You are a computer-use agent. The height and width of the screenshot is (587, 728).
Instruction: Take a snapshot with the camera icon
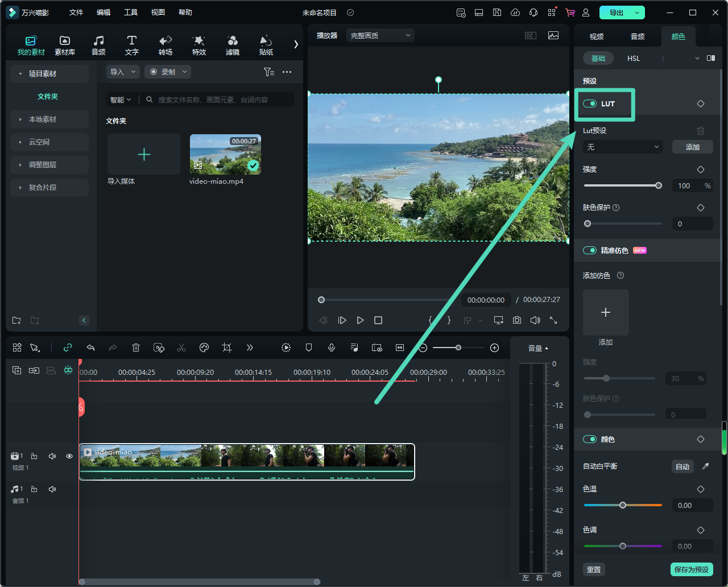[516, 320]
